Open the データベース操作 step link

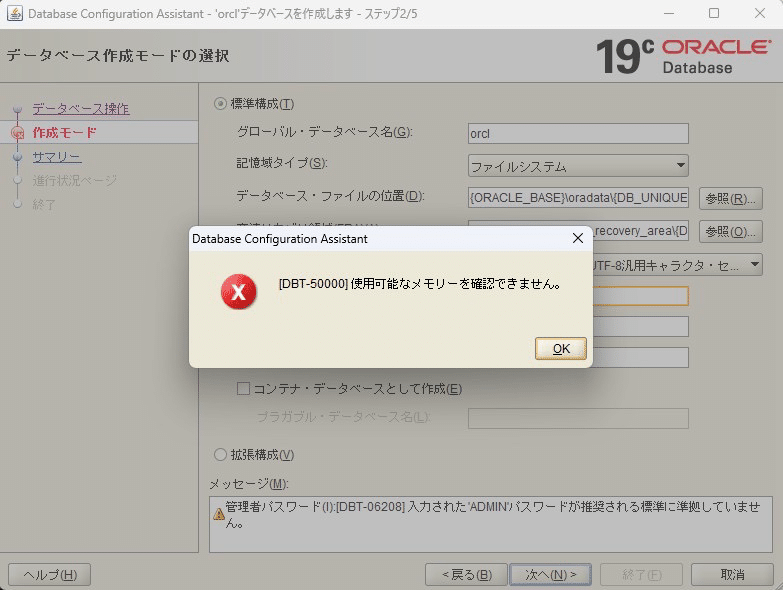coord(81,108)
